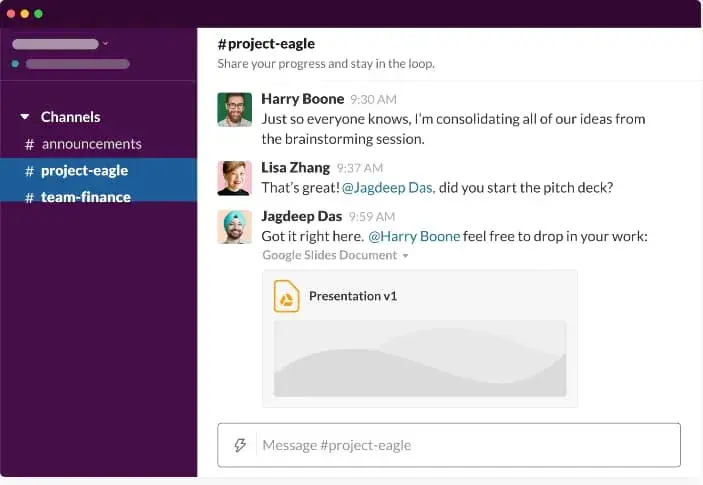This screenshot has height=485, width=703.
Task: Click the Google Slides file icon
Action: tap(287, 297)
